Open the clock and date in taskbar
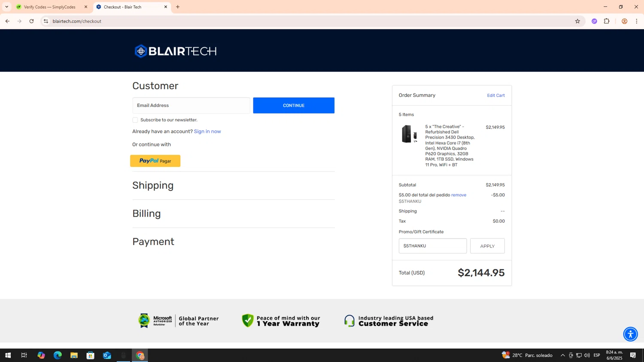The image size is (644, 362). pos(614,355)
